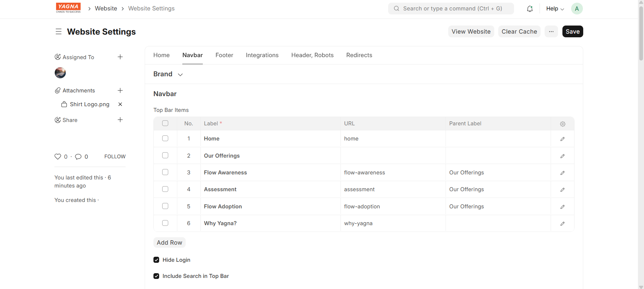Open table column settings gear icon

[562, 124]
